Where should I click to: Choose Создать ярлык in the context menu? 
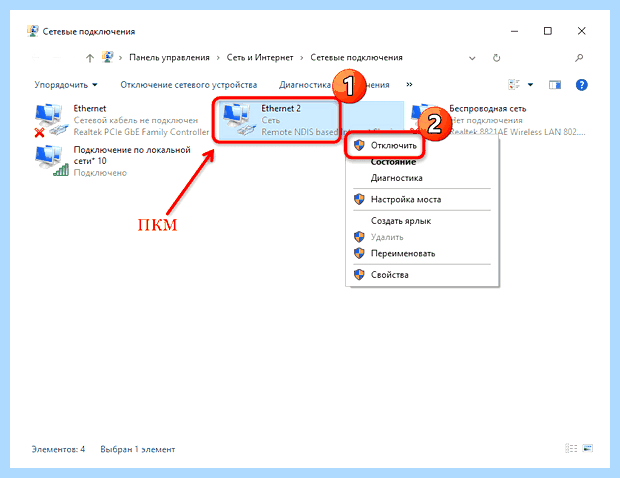422,221
